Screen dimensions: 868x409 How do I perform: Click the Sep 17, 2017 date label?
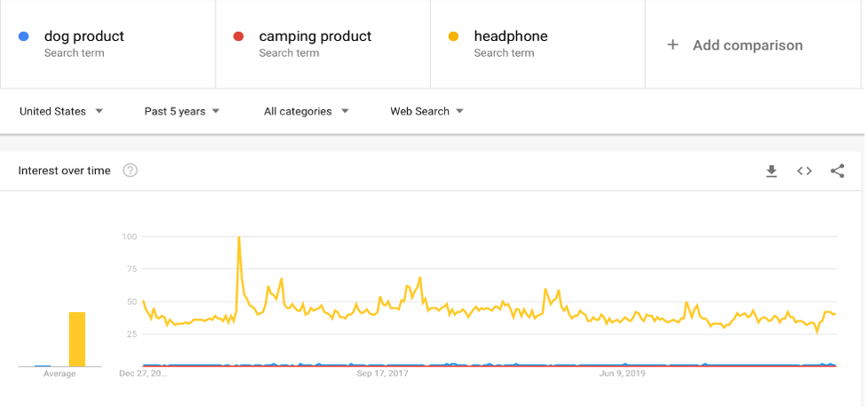coord(382,373)
